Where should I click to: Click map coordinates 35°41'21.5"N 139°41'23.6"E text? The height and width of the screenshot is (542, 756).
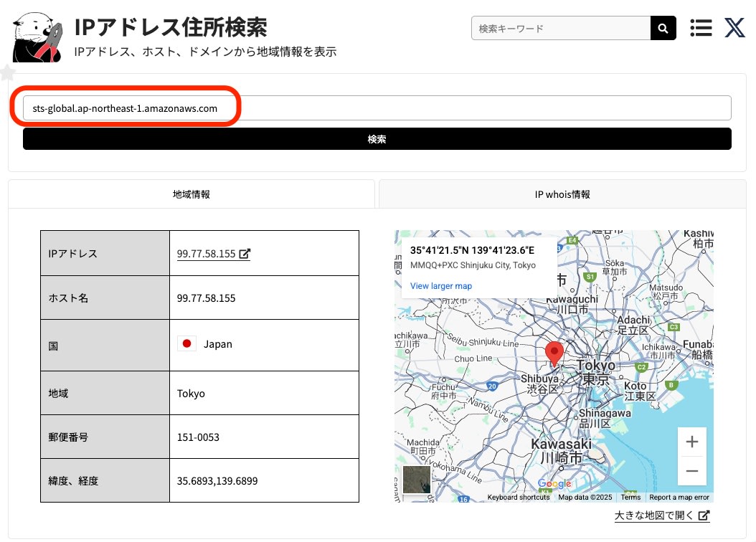[x=472, y=250]
